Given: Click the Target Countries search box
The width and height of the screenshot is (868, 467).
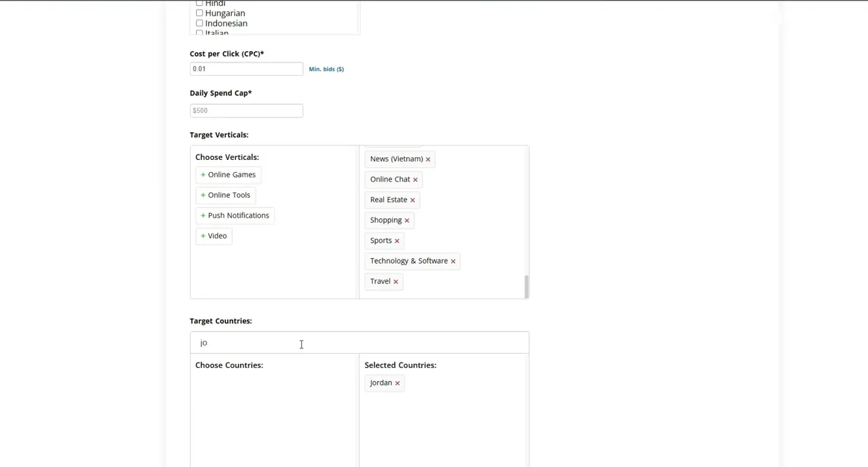Looking at the screenshot, I should (x=359, y=343).
